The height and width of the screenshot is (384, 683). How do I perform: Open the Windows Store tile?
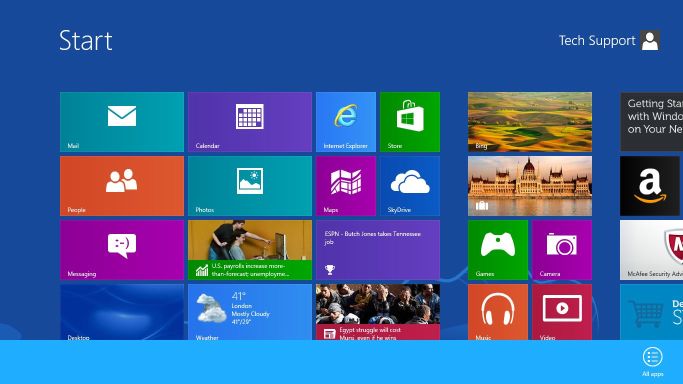coord(410,122)
